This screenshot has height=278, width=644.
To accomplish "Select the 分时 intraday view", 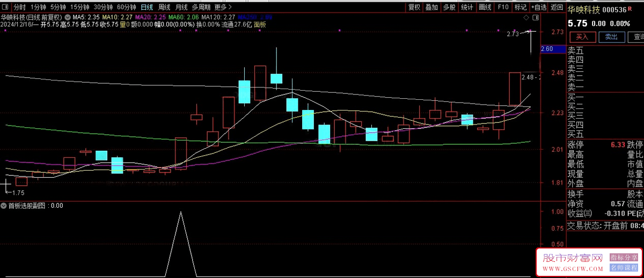I will coord(19,8).
